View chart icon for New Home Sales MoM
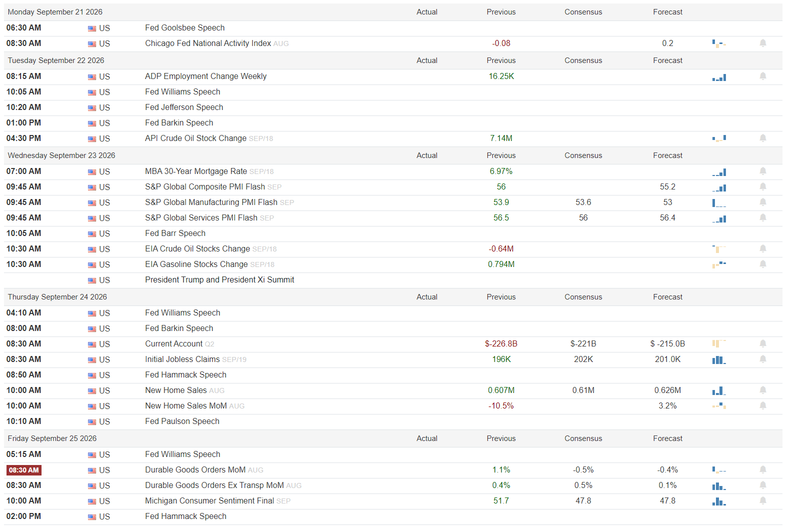The width and height of the screenshot is (786, 532). point(719,406)
